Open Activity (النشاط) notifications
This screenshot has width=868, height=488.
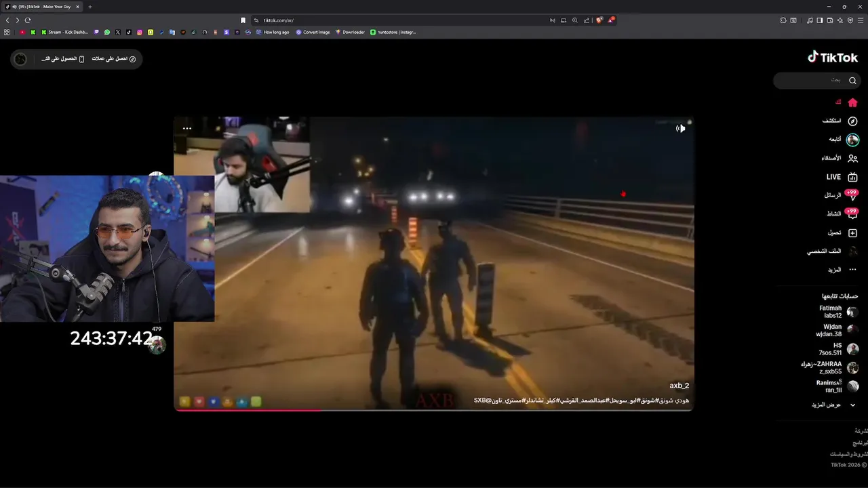point(842,213)
